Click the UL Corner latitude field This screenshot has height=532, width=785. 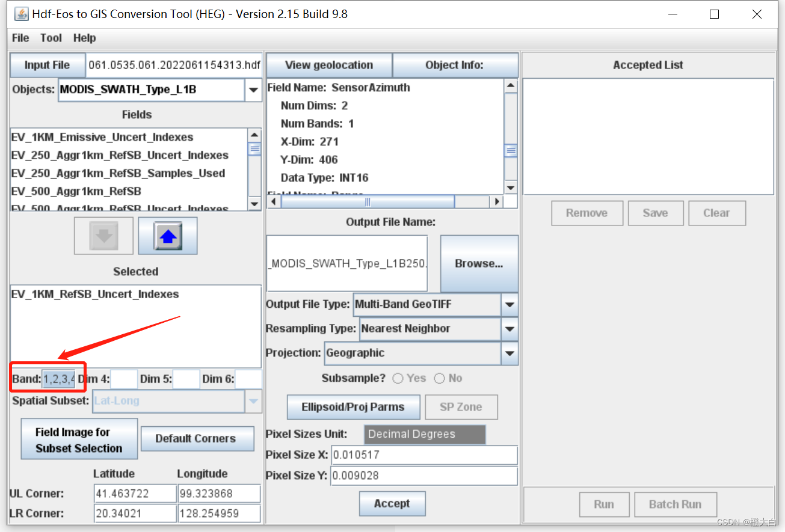click(135, 494)
